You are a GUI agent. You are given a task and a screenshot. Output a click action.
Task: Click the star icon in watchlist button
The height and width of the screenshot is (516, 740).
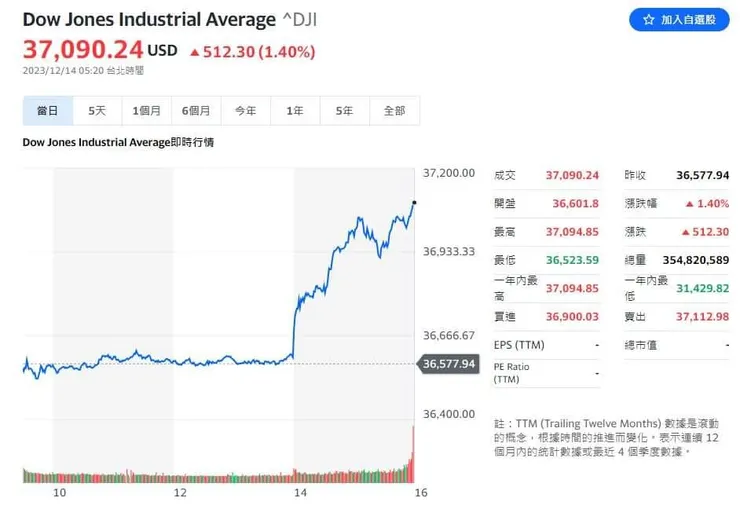648,20
